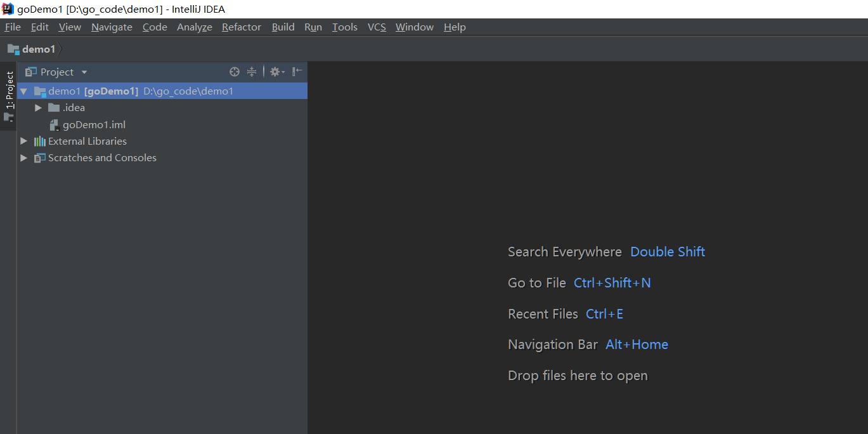Open the VCS menu

377,27
